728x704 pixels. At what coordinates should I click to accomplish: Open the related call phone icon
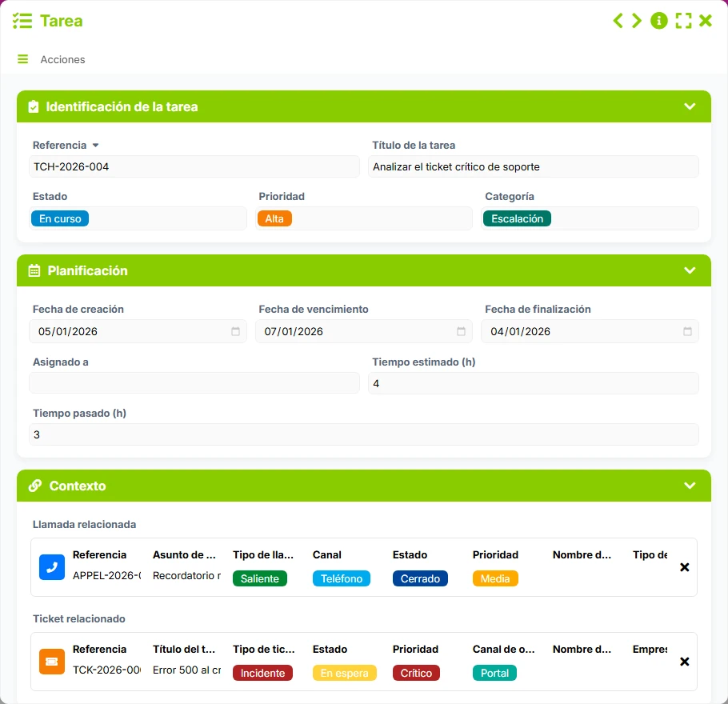point(52,567)
